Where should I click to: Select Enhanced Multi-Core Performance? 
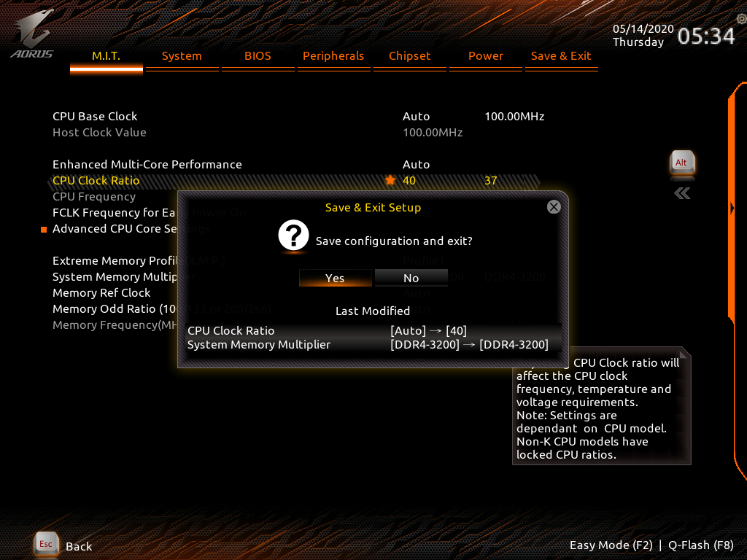point(147,164)
